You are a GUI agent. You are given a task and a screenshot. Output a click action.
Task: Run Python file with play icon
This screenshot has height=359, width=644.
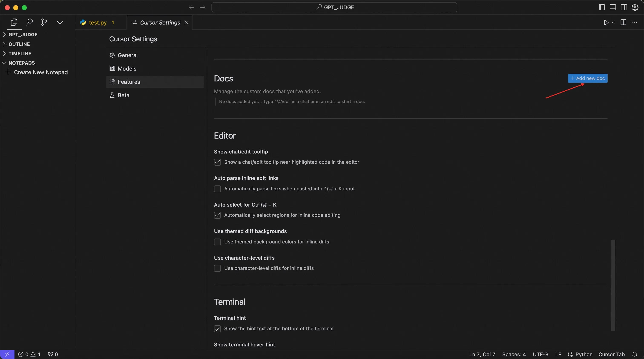[606, 23]
